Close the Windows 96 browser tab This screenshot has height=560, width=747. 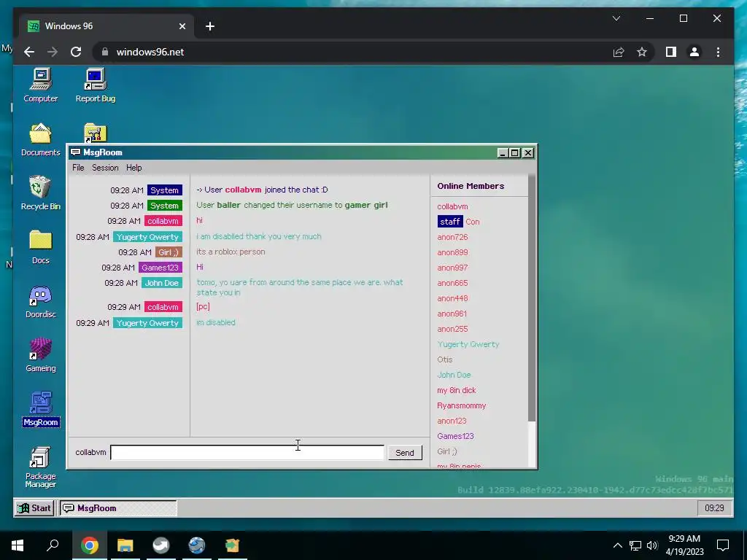182,26
